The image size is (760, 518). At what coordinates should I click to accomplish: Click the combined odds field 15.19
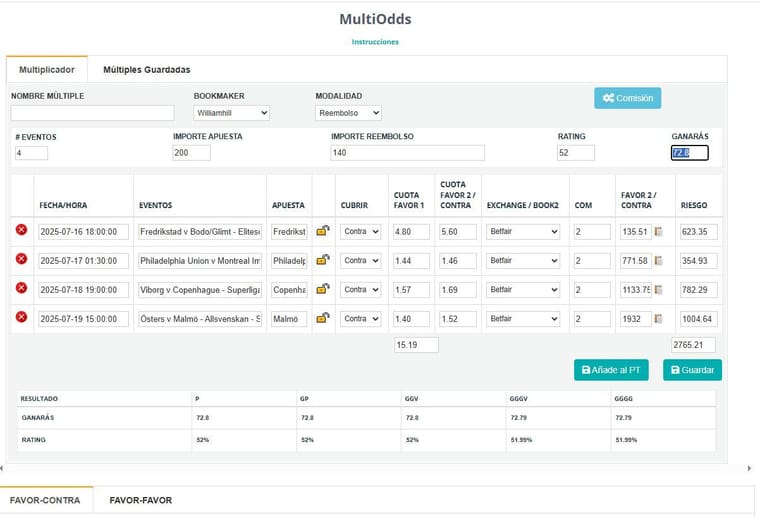coord(416,345)
